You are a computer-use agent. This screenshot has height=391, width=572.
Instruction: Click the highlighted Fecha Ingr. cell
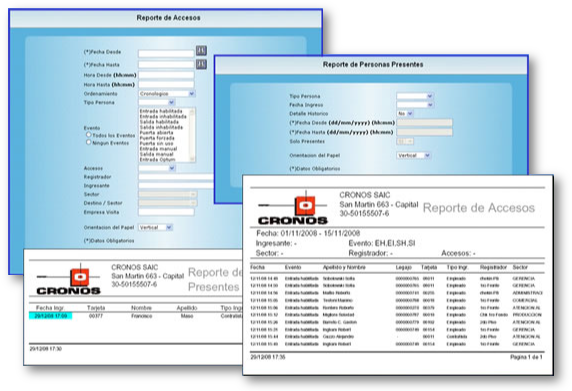click(x=51, y=316)
